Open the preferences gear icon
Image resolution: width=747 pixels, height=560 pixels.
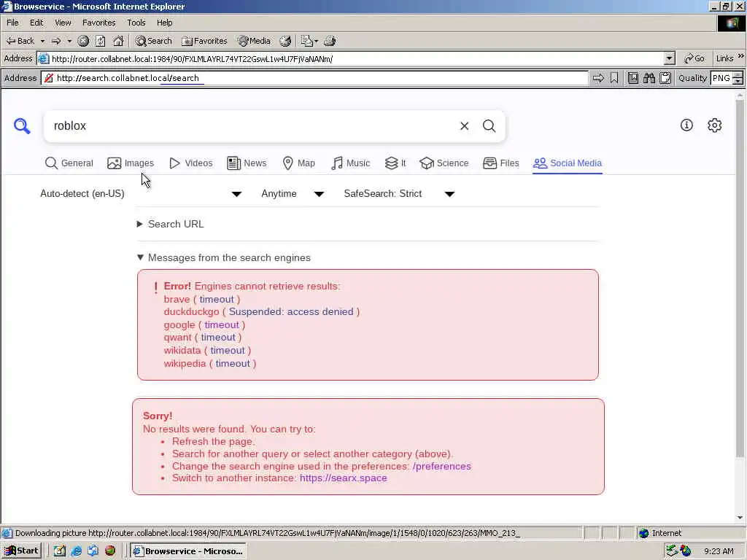[715, 125]
